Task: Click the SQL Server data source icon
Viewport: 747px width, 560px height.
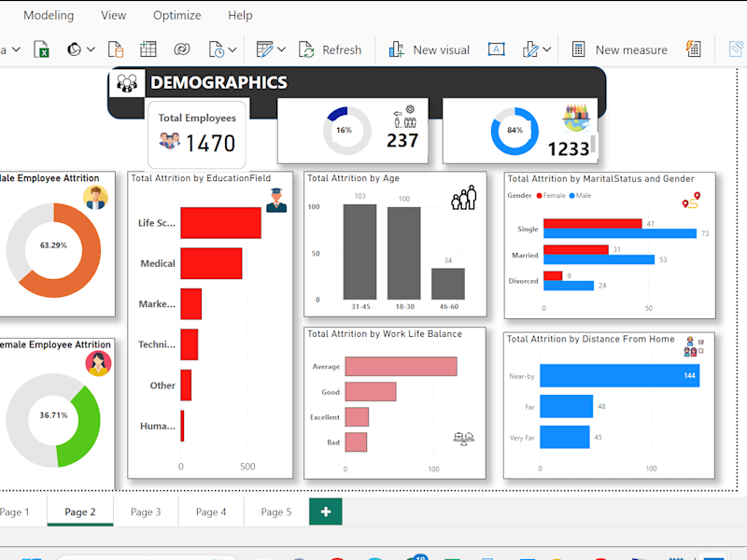Action: [x=116, y=49]
